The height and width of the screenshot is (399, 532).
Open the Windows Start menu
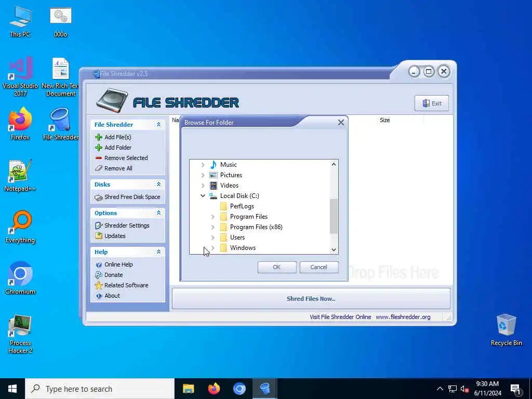click(x=12, y=389)
